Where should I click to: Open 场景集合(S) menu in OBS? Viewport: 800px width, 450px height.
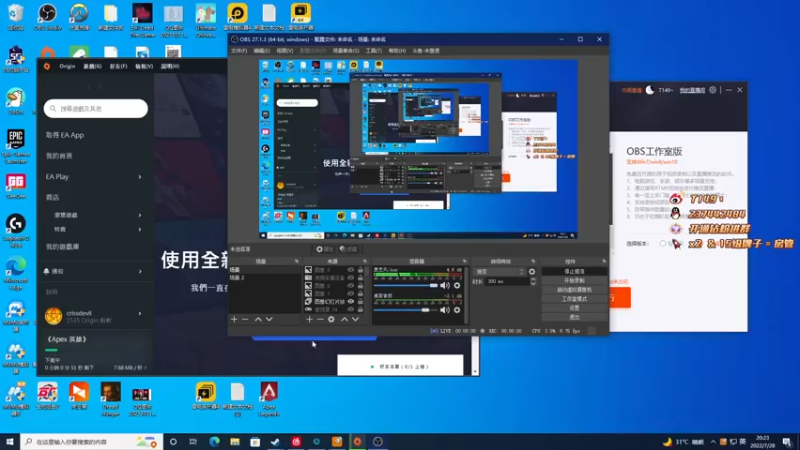[x=346, y=51]
